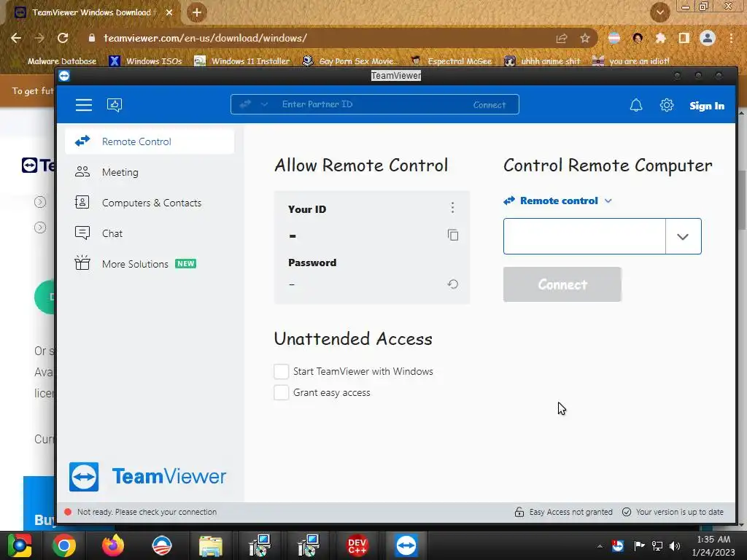
Task: Bookmark this page with the star icon
Action: [x=585, y=38]
